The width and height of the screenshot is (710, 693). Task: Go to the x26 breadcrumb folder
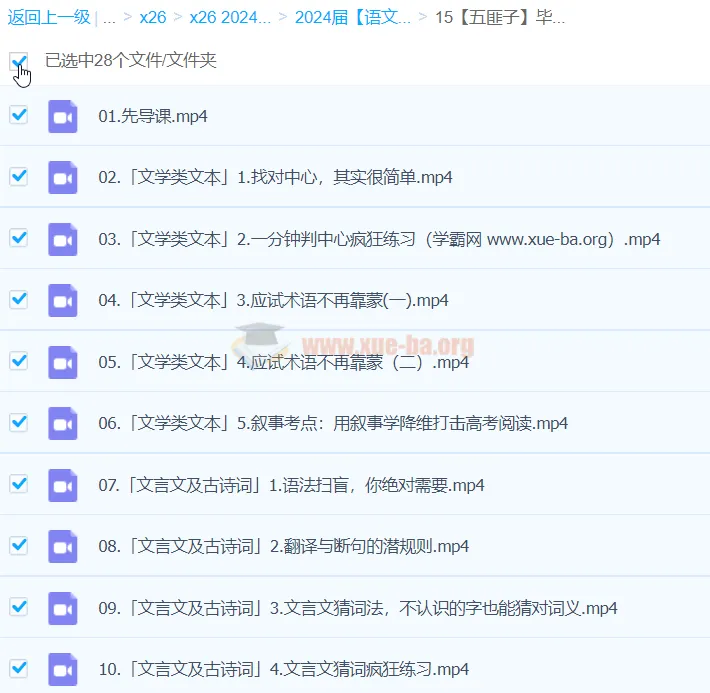coord(153,17)
